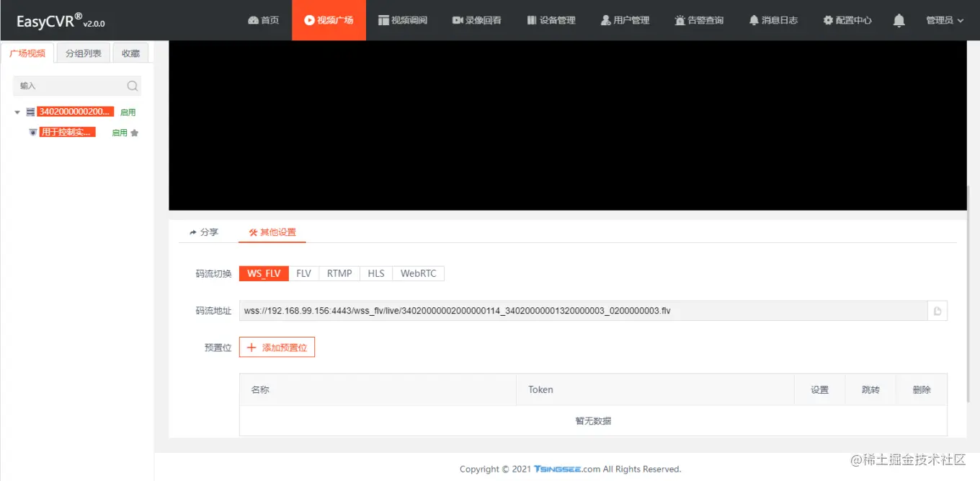Go to 视频调阅 in top navigation
980x481 pixels.
pyautogui.click(x=402, y=20)
